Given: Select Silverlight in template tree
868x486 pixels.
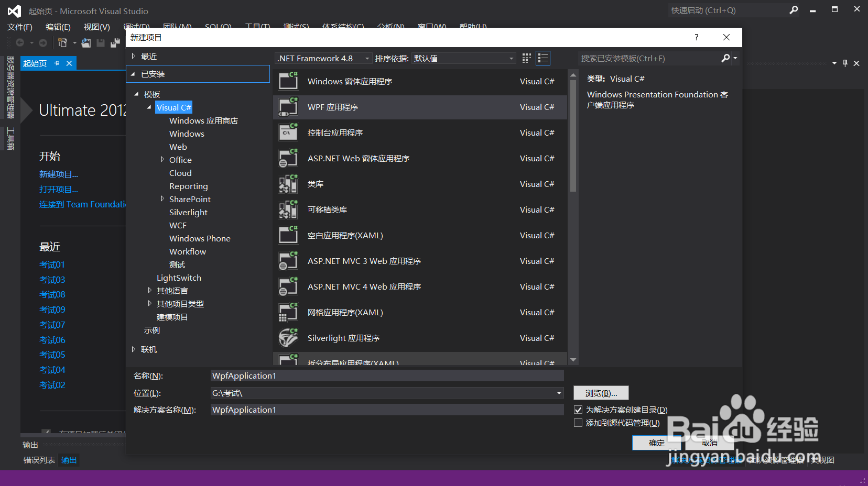Looking at the screenshot, I should tap(188, 212).
